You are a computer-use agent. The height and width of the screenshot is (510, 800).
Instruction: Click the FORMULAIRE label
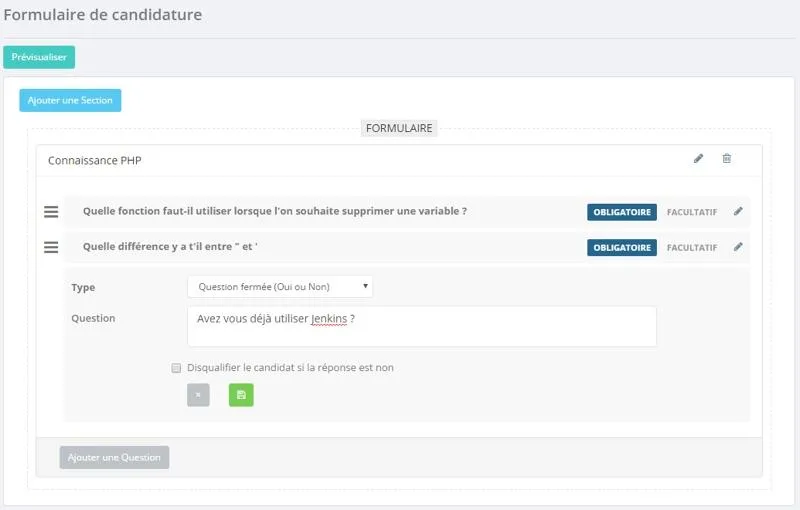pos(399,128)
